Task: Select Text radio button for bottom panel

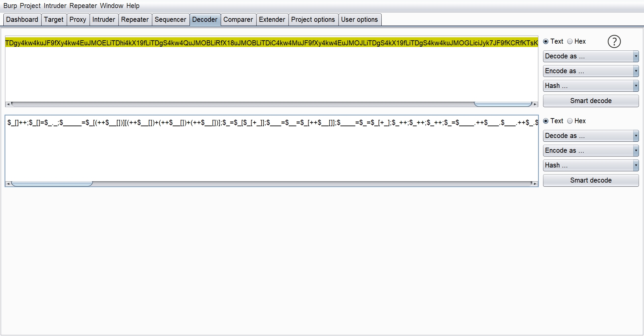Action: (x=546, y=121)
